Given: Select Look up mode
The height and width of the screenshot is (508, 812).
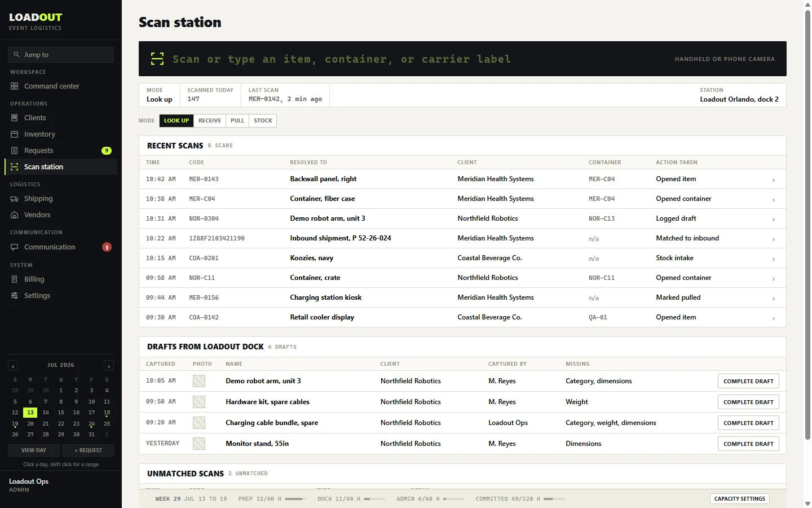Looking at the screenshot, I should click(176, 121).
